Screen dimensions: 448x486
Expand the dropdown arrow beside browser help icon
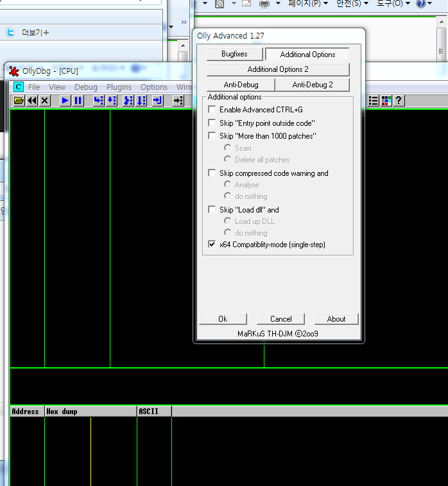pos(430,3)
